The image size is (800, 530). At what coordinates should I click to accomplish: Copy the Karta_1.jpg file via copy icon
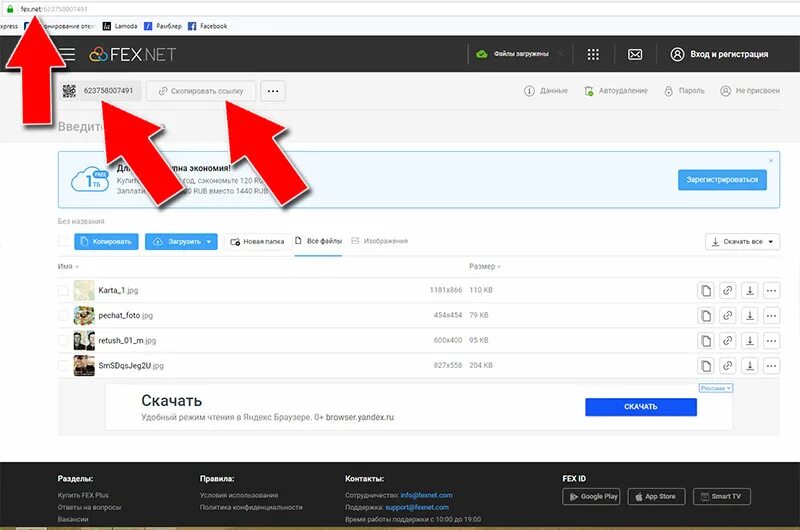click(x=706, y=290)
